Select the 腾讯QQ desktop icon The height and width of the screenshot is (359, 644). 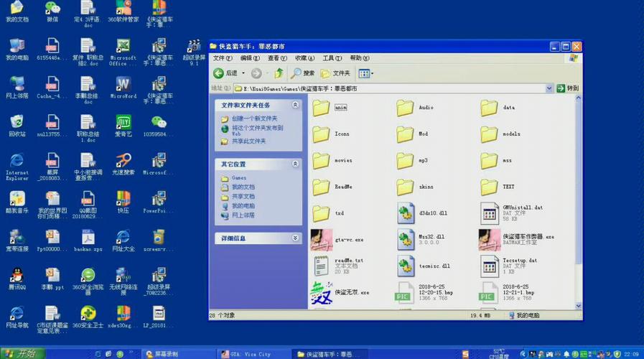coord(17,279)
